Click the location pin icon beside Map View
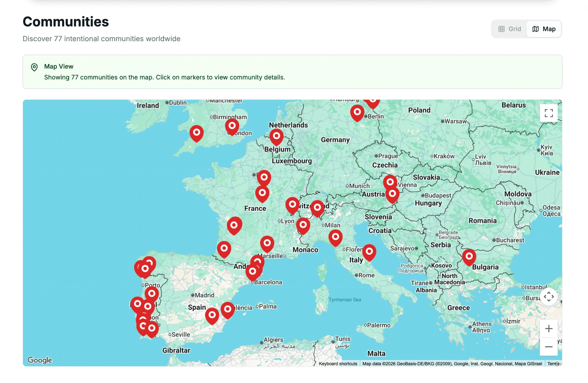The width and height of the screenshot is (588, 383). [x=34, y=67]
